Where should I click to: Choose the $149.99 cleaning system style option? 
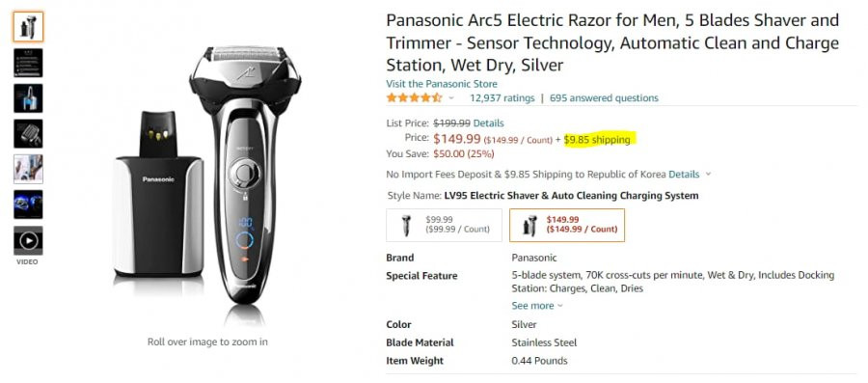click(x=567, y=225)
